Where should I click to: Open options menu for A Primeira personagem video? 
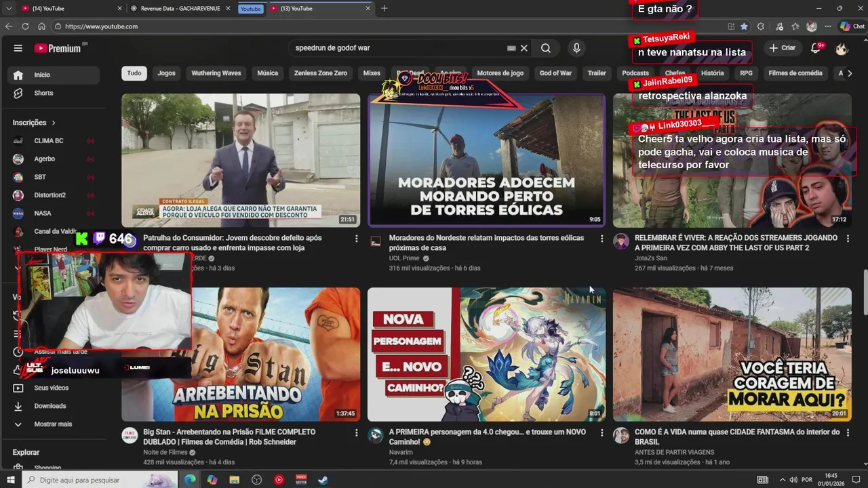coord(601,432)
